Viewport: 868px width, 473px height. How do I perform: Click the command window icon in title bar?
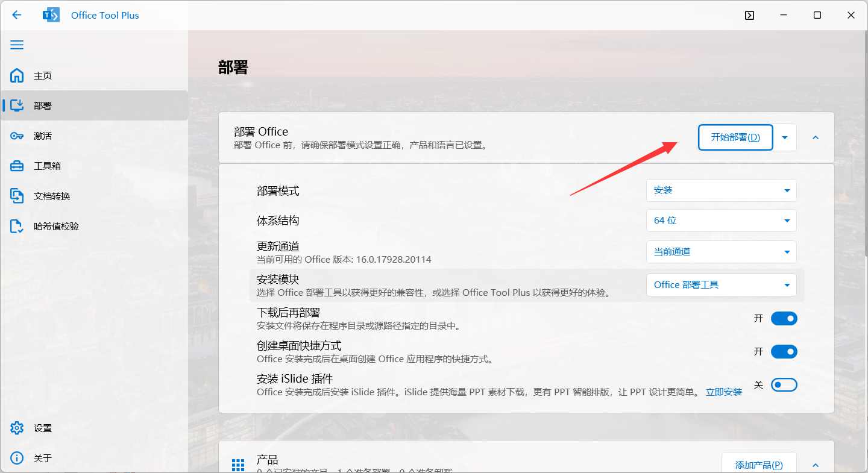coord(749,16)
